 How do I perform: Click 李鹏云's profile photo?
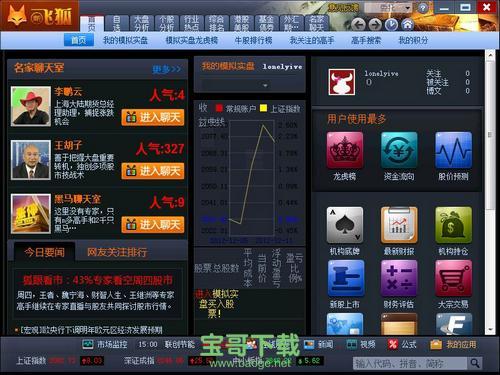tap(31, 106)
